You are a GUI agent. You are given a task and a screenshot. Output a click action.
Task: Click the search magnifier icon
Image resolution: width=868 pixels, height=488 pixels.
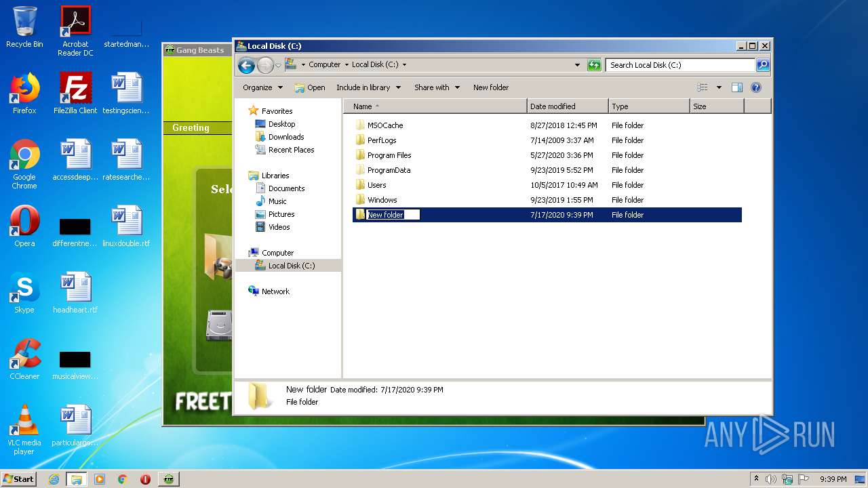[763, 65]
